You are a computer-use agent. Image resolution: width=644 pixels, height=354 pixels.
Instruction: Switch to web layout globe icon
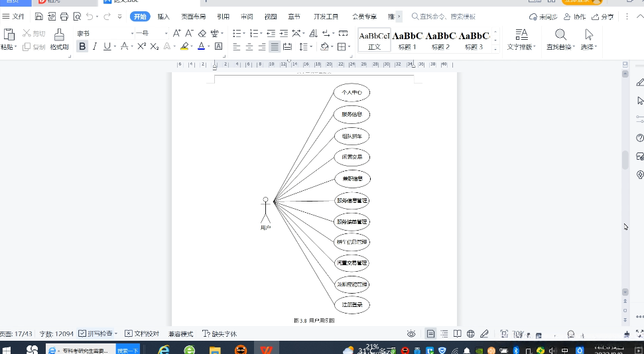[x=471, y=334]
